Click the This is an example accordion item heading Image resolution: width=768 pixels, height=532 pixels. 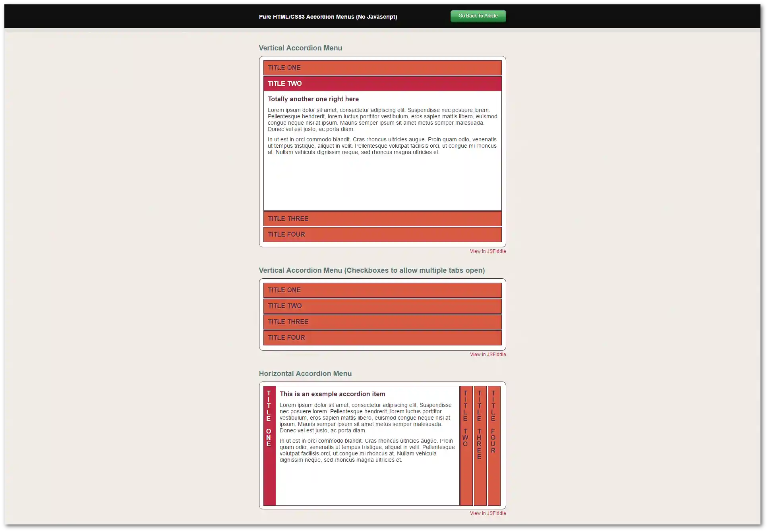[x=332, y=394]
